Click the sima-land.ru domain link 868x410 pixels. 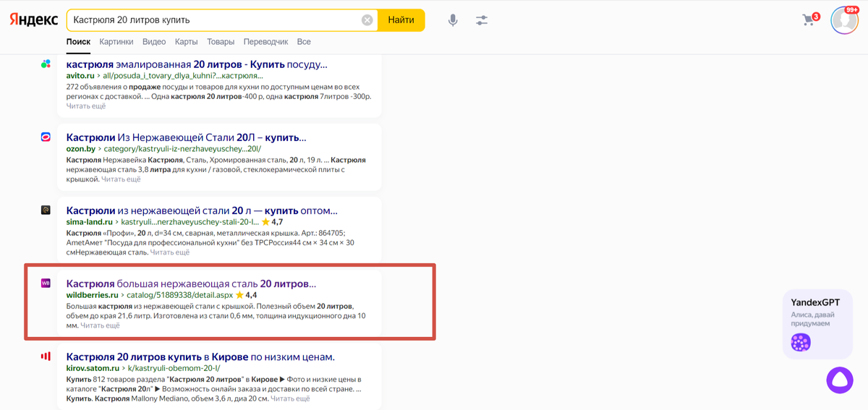90,222
